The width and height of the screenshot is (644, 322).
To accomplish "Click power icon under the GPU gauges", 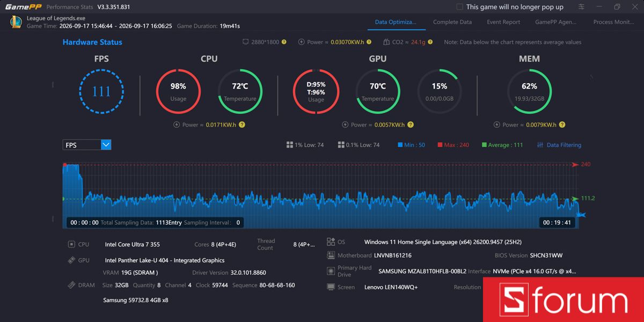I will pos(345,125).
